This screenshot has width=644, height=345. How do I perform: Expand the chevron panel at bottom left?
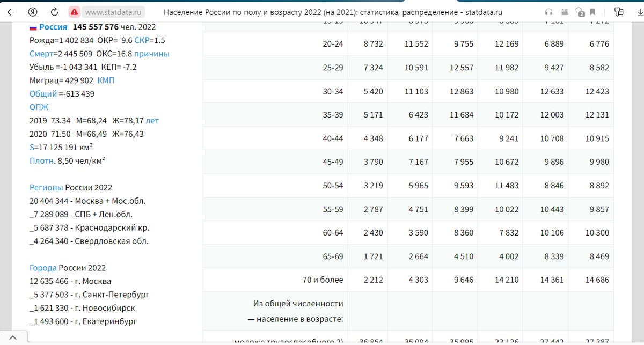12,337
